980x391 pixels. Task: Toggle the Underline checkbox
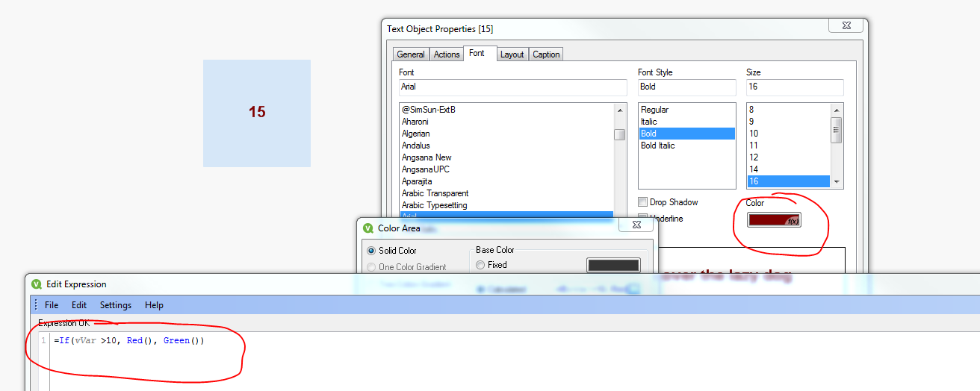click(x=642, y=219)
